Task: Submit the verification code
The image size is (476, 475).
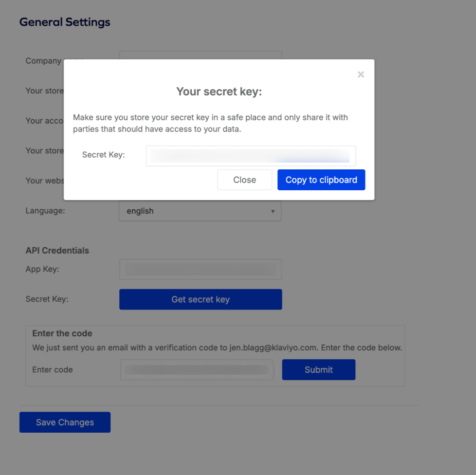Action: point(318,370)
